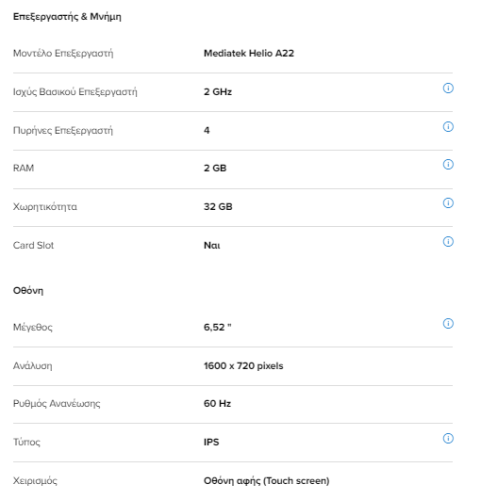Image resolution: width=481 pixels, height=500 pixels.
Task: Show info for Μέγεθος screen size
Action: (x=448, y=323)
